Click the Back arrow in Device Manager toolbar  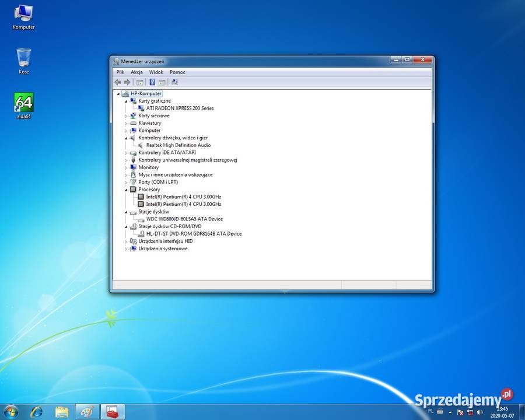(x=118, y=82)
